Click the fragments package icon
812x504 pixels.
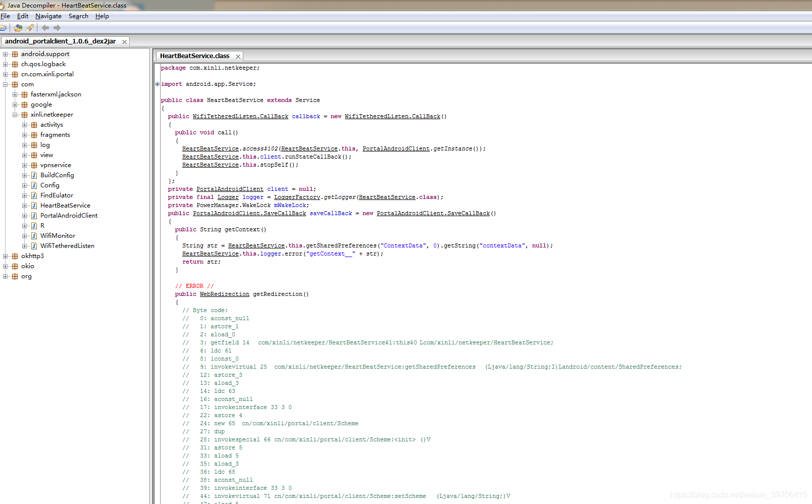tap(34, 135)
